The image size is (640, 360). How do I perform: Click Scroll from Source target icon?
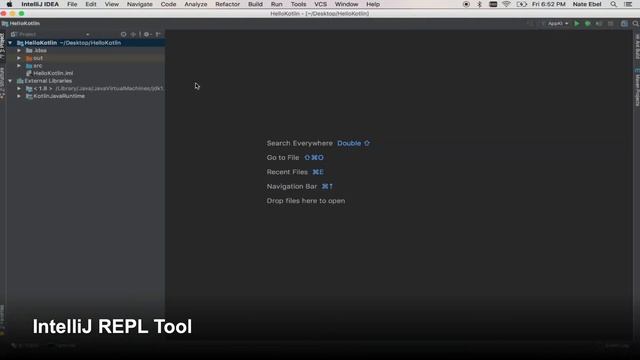[x=123, y=34]
